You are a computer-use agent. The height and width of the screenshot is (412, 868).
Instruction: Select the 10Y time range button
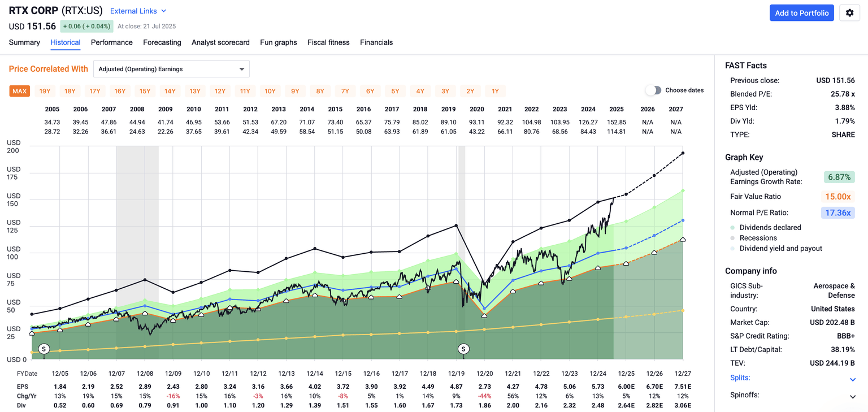point(270,91)
